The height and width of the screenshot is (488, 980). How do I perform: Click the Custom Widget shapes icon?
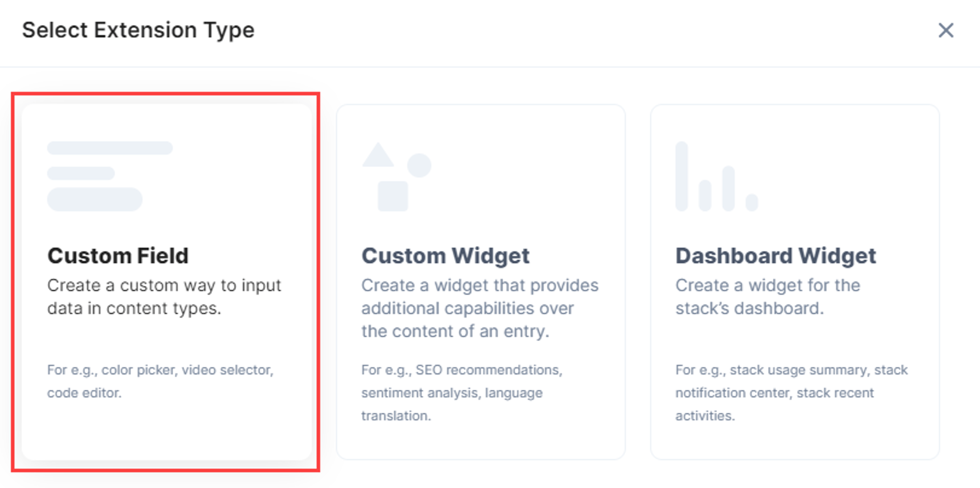point(396,176)
